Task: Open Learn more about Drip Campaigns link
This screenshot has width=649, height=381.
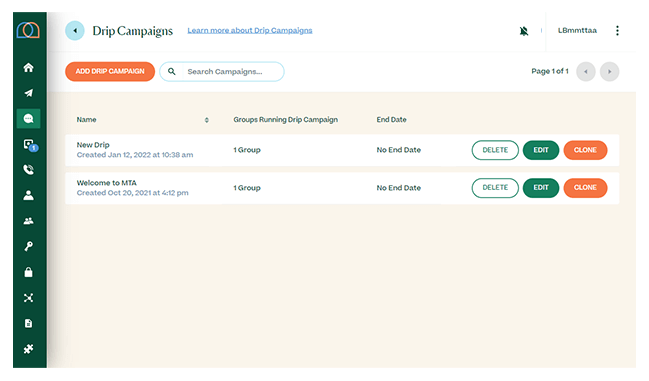Action: click(250, 30)
